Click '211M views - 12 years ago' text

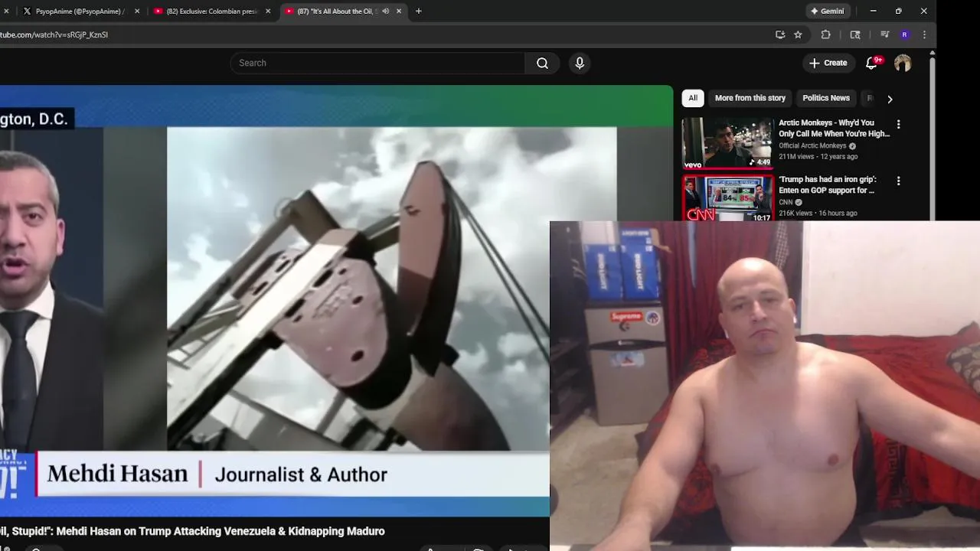[x=818, y=157]
